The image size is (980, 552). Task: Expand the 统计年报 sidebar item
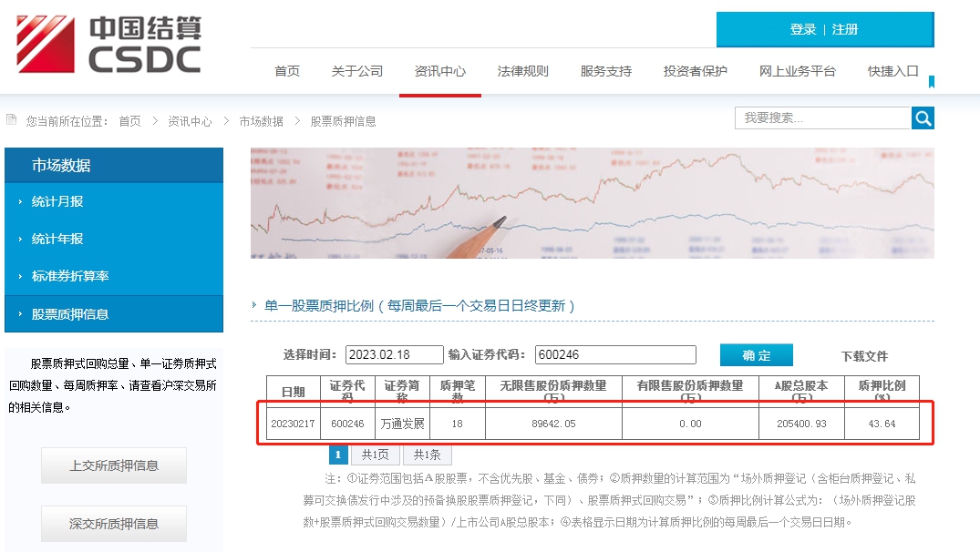[57, 239]
